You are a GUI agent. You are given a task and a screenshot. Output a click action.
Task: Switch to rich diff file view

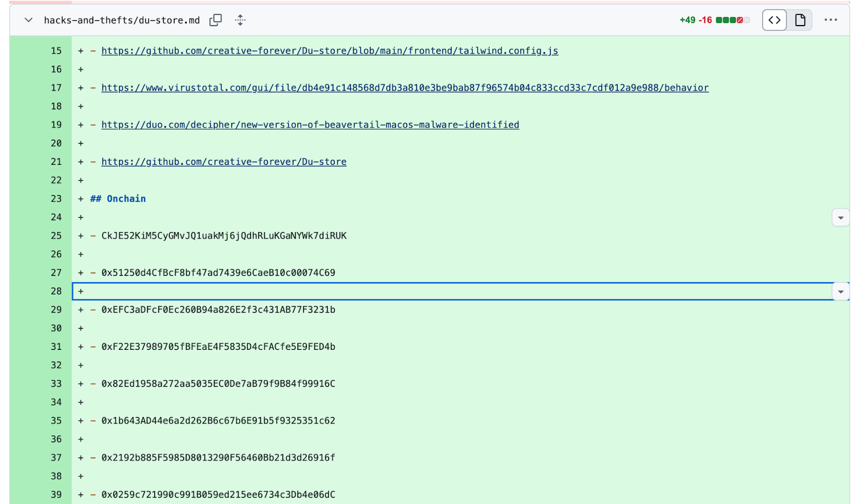800,20
